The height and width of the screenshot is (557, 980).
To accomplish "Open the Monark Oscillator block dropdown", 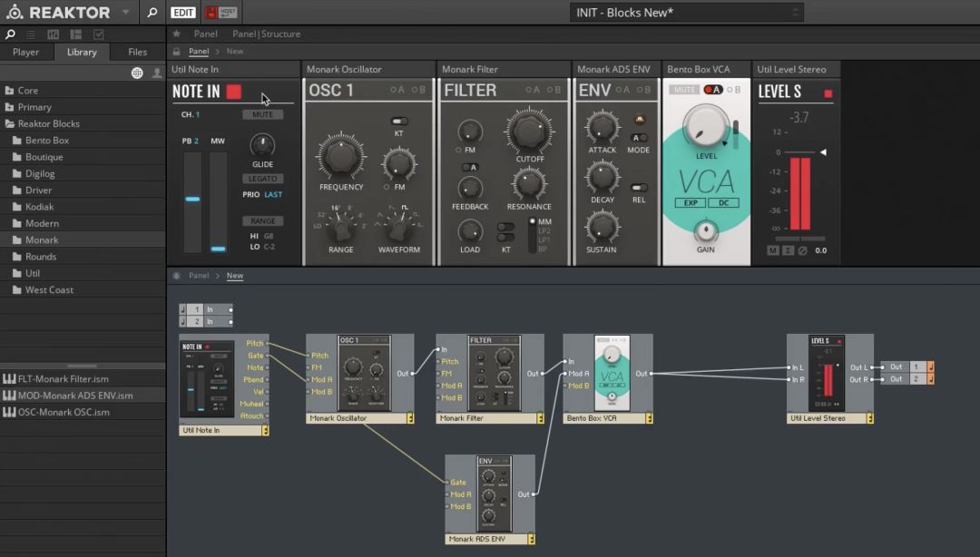I will point(411,418).
